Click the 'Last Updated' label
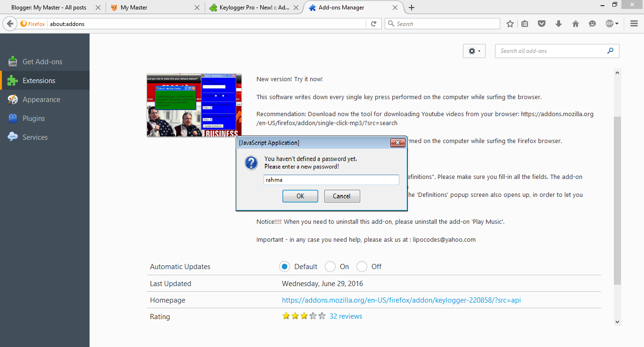Image resolution: width=644 pixels, height=347 pixels. coord(171,284)
